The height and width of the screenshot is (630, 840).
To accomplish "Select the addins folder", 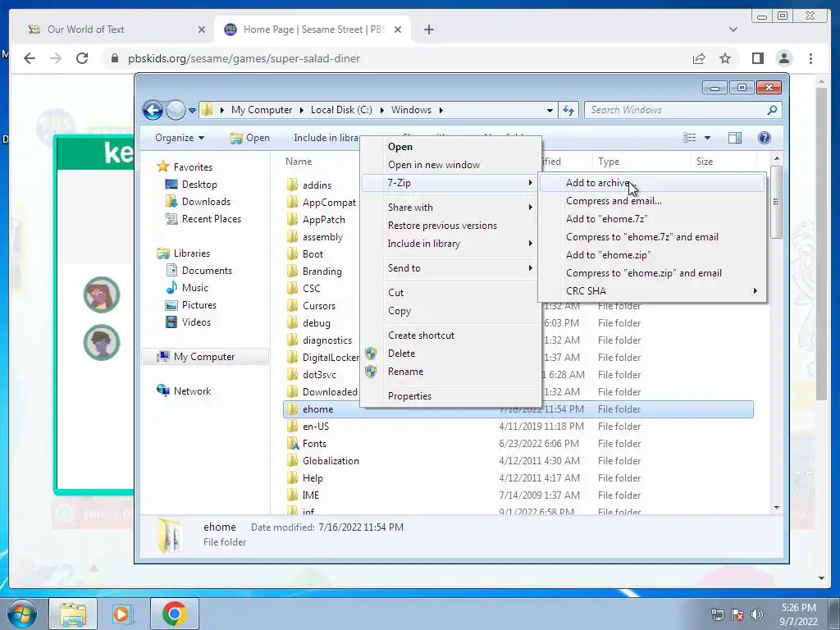I will 317,185.
